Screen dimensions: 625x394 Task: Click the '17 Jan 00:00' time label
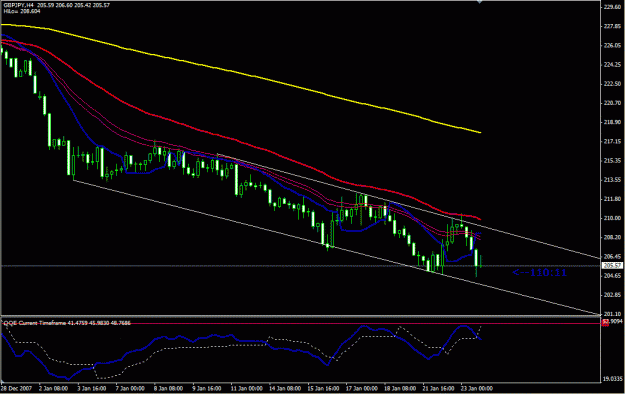tap(362, 388)
